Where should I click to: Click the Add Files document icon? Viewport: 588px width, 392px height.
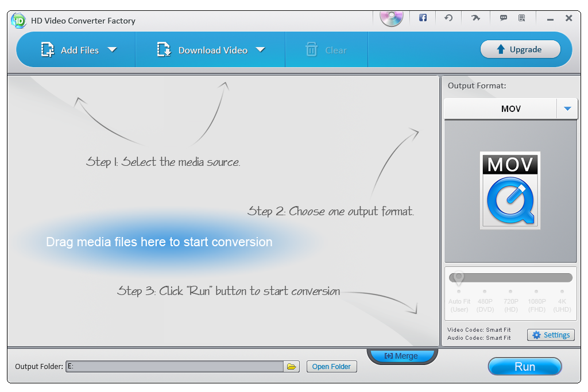coord(47,49)
